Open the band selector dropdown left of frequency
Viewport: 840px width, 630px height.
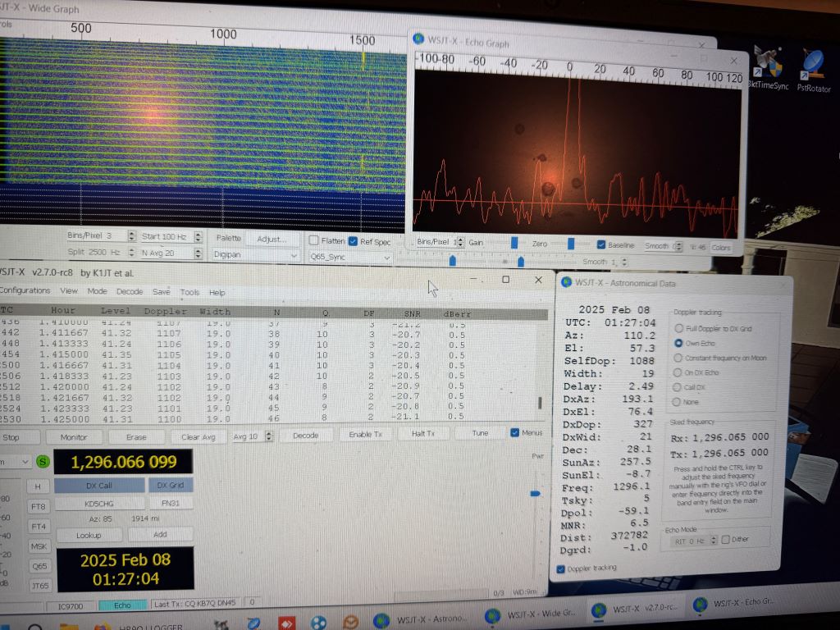click(15, 461)
